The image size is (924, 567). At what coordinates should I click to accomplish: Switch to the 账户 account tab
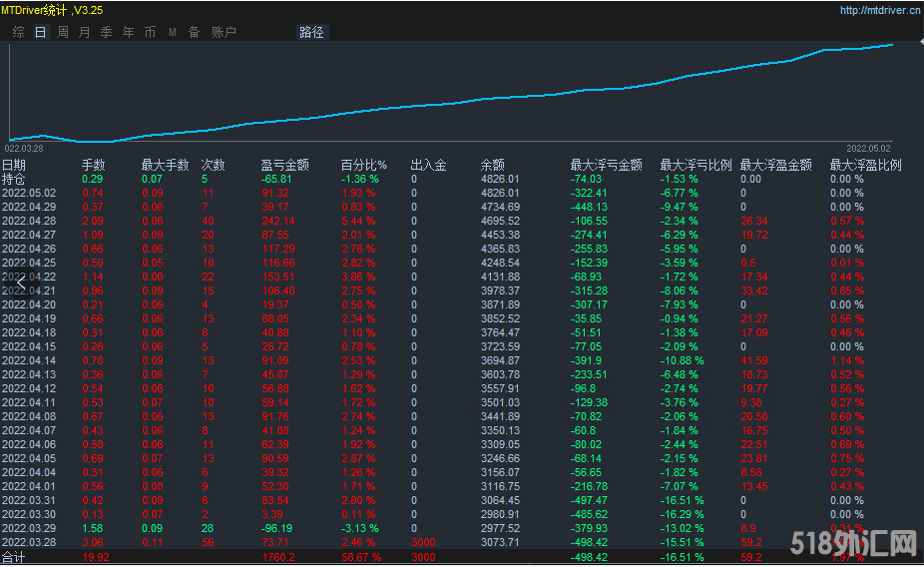224,32
